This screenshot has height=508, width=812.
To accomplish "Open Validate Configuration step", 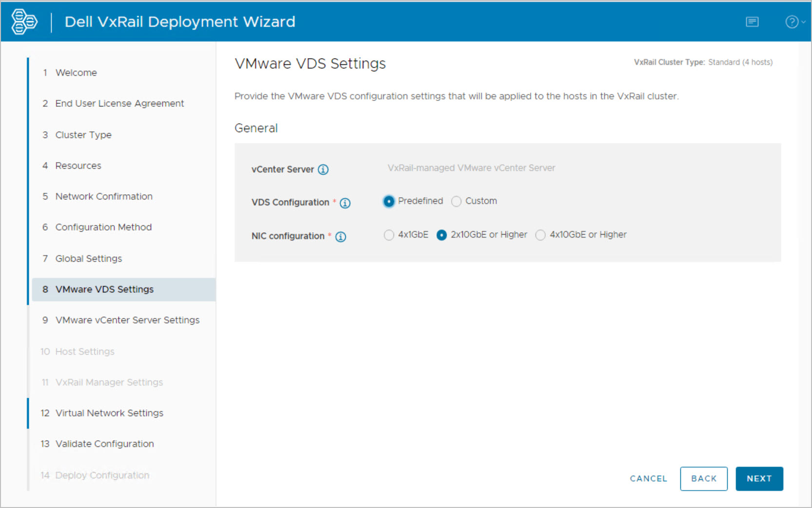I will [x=104, y=444].
